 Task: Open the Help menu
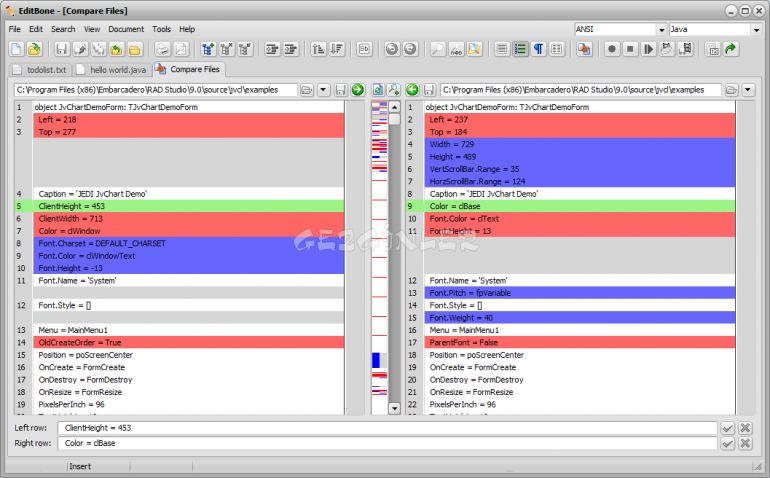point(187,29)
